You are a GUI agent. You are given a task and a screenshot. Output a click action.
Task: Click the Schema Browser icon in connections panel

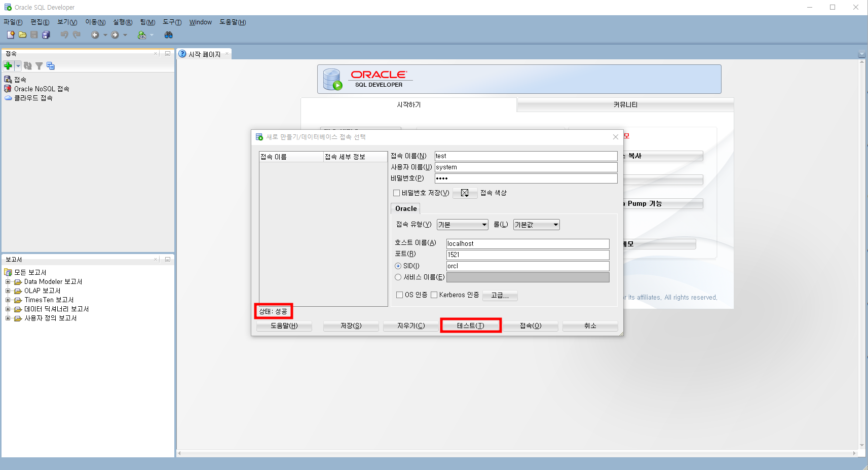[x=51, y=66]
